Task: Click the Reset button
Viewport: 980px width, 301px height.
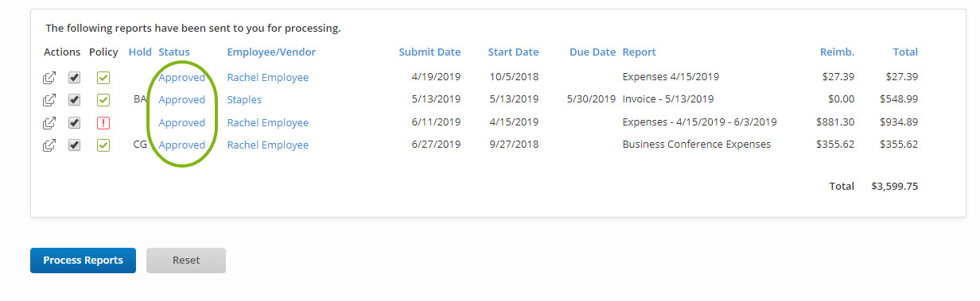Action: (186, 260)
